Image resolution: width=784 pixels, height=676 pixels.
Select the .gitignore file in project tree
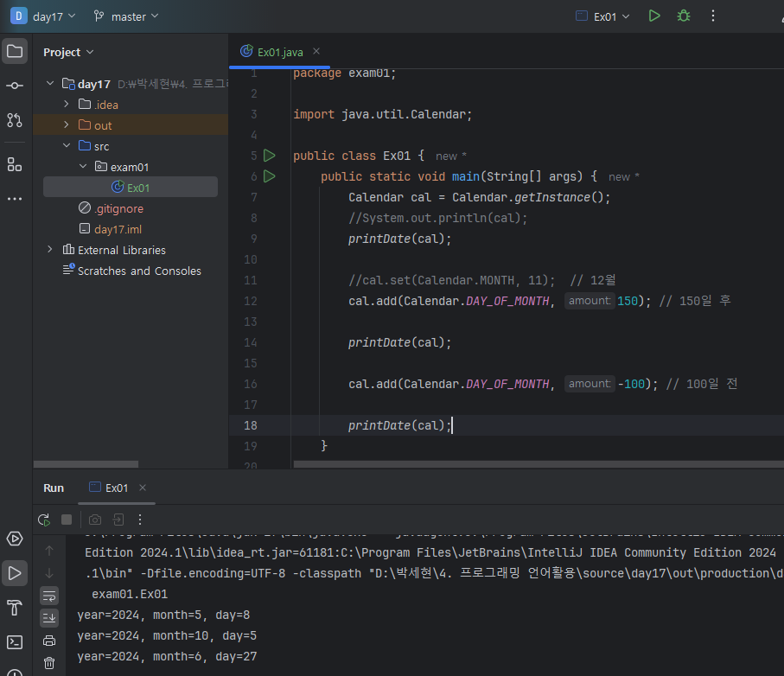tap(118, 208)
